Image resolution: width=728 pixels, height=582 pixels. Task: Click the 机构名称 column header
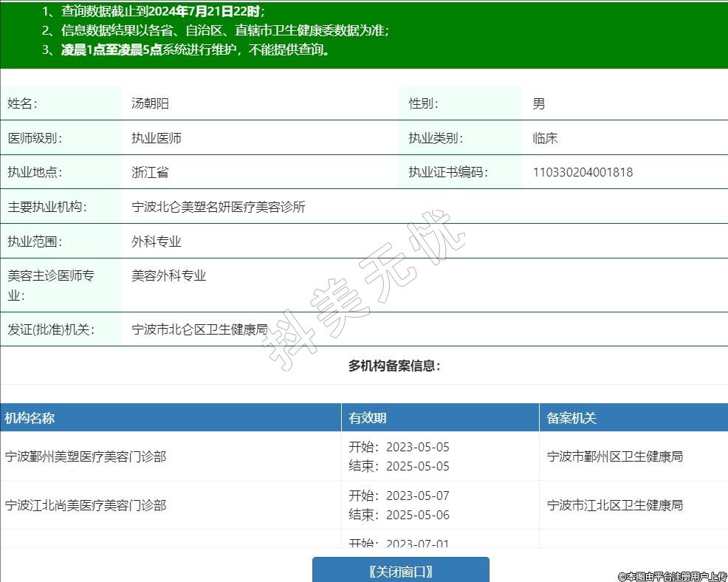[x=30, y=418]
